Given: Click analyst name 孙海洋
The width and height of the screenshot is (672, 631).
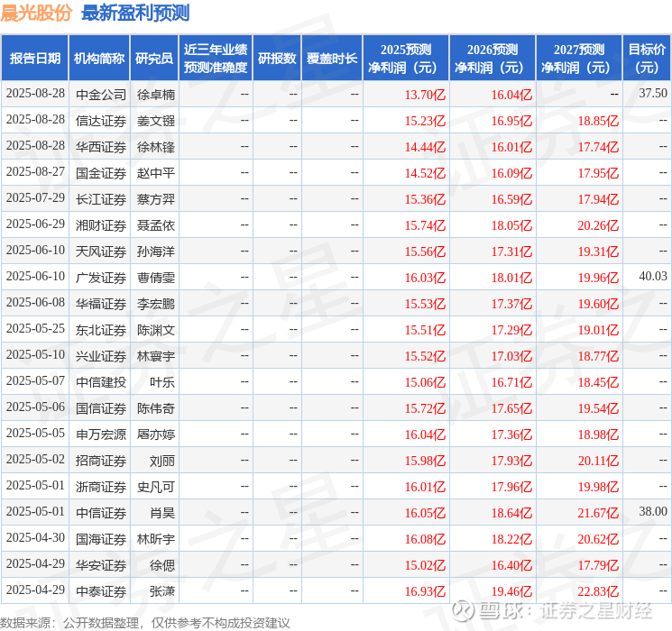Looking at the screenshot, I should pos(155,251).
